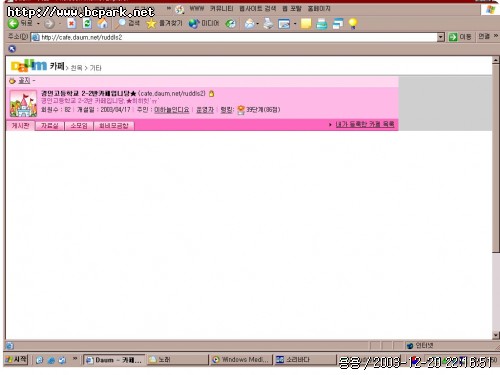Open the 웹 포털 toolbar item
Image resolution: width=500 pixels, height=375 pixels.
pos(292,8)
